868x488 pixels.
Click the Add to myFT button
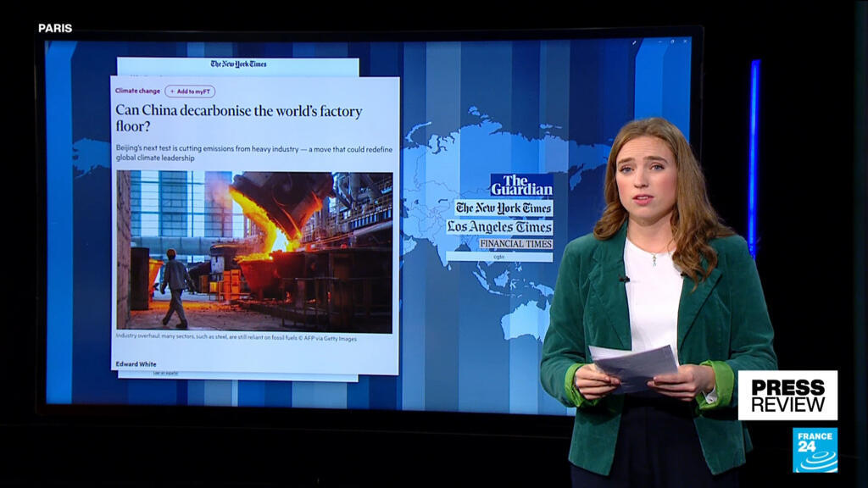coord(191,91)
